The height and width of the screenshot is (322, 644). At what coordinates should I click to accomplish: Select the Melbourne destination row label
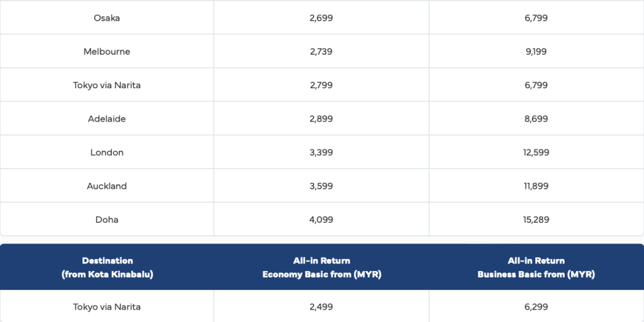click(x=107, y=52)
